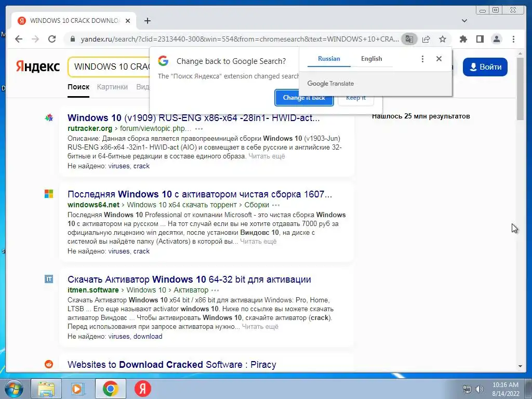
Task: Open the Chrome profile avatar
Action: 496,39
